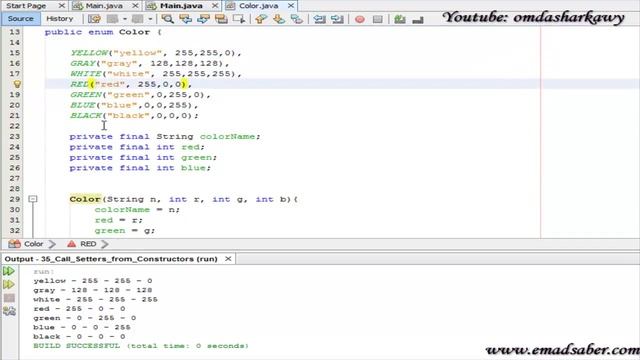
Task: Click Shift Line Left icon
Action: 319,19
